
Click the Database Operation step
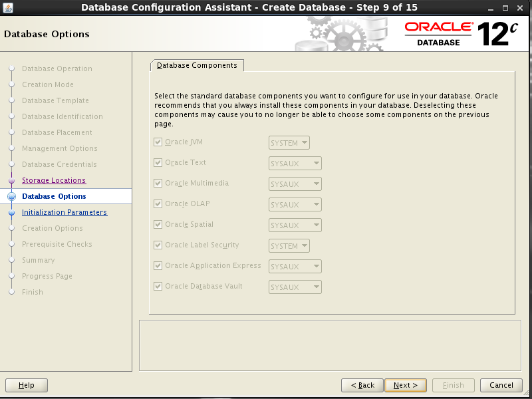tap(57, 69)
